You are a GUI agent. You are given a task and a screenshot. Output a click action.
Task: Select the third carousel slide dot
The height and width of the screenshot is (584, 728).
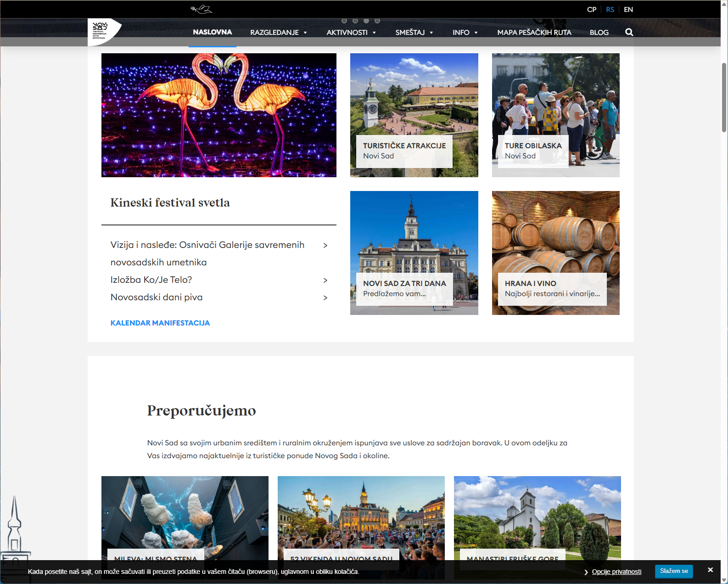click(366, 21)
